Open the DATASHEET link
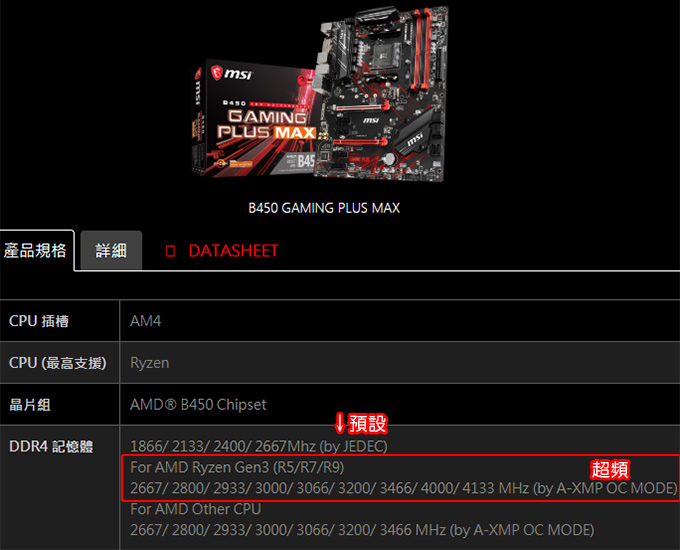 tap(233, 251)
